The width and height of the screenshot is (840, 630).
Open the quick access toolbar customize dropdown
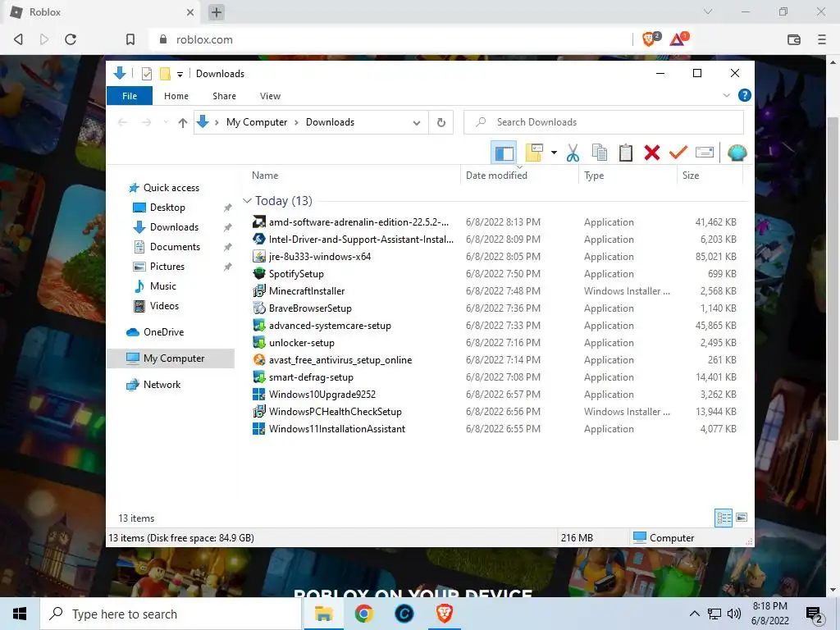pyautogui.click(x=180, y=74)
